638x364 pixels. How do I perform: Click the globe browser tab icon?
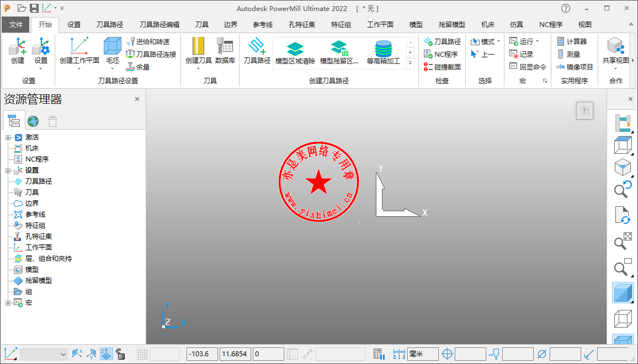(33, 121)
